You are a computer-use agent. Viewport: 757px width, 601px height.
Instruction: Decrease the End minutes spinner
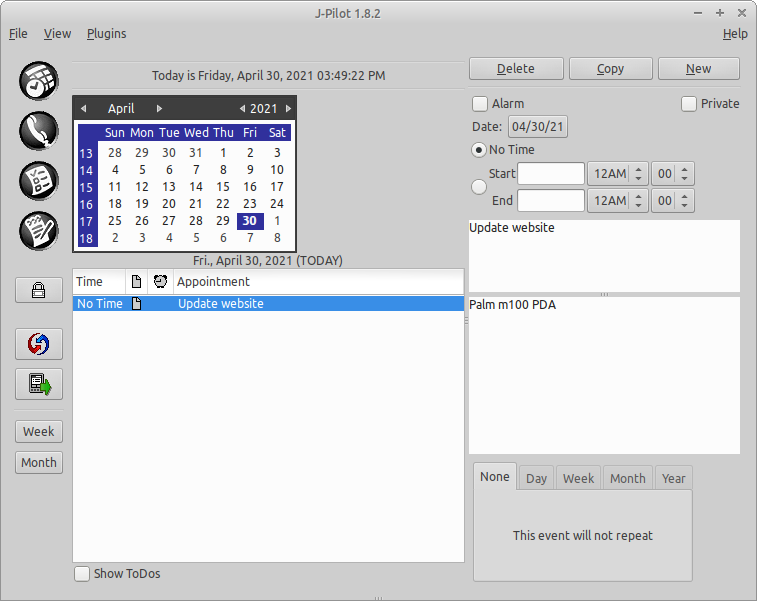(685, 205)
